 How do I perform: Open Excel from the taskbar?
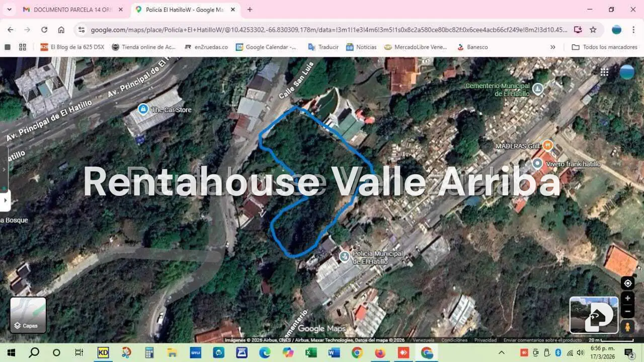pyautogui.click(x=311, y=352)
